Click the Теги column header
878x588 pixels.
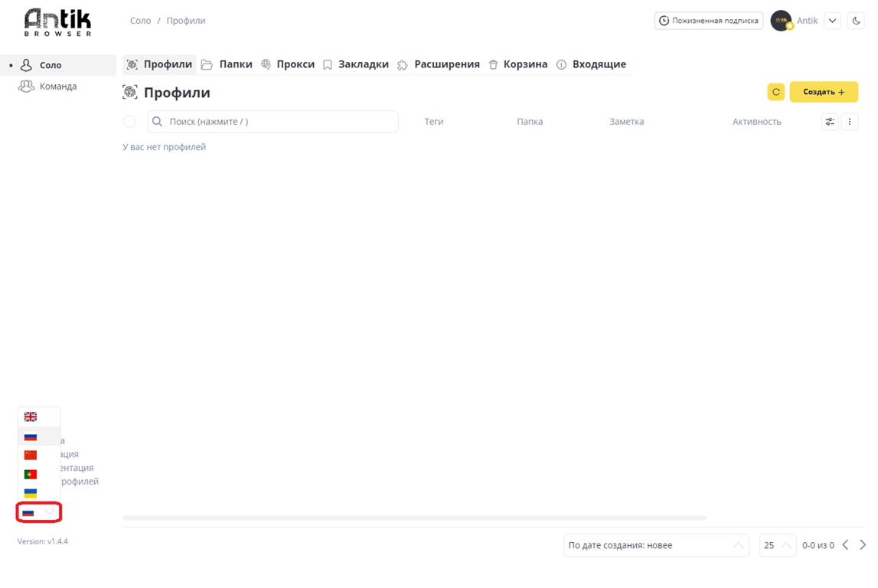click(434, 122)
